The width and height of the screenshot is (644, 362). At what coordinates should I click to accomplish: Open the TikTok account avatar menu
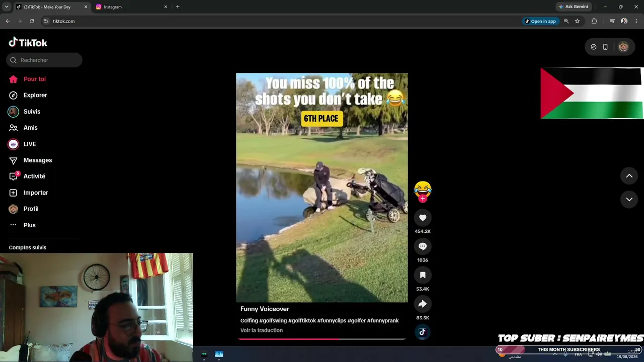click(623, 47)
